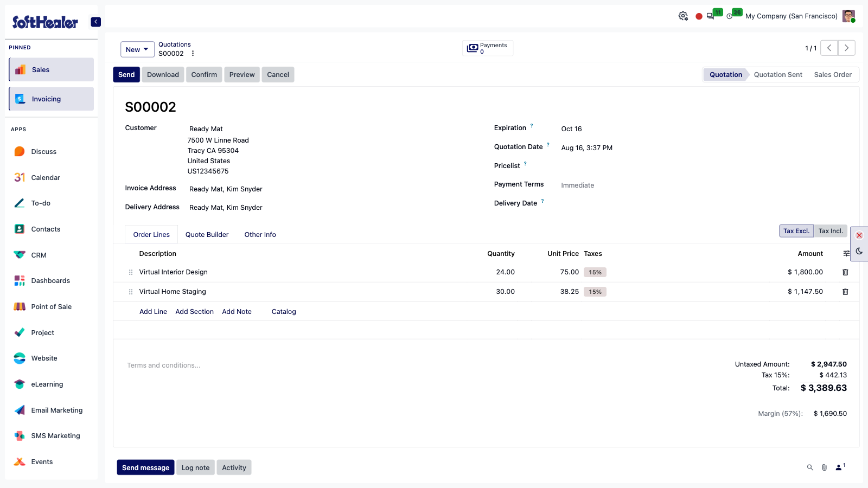Open the Project app
The image size is (868, 488).
pyautogui.click(x=52, y=332)
